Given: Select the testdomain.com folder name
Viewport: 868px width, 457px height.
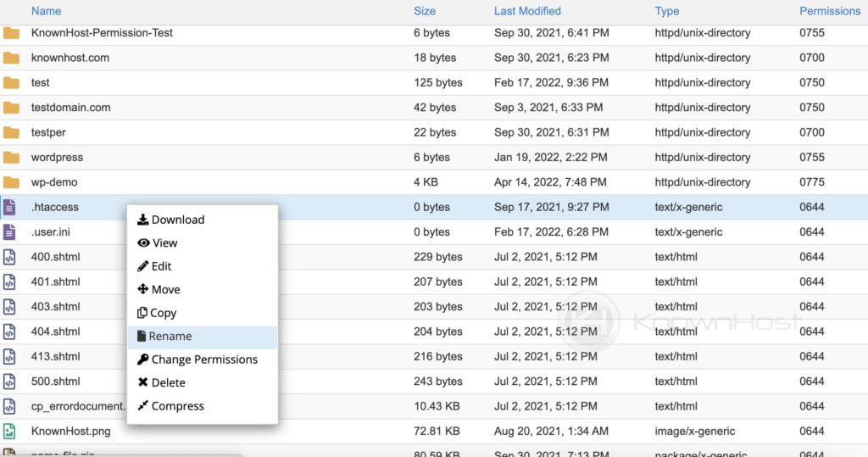Looking at the screenshot, I should [x=71, y=108].
